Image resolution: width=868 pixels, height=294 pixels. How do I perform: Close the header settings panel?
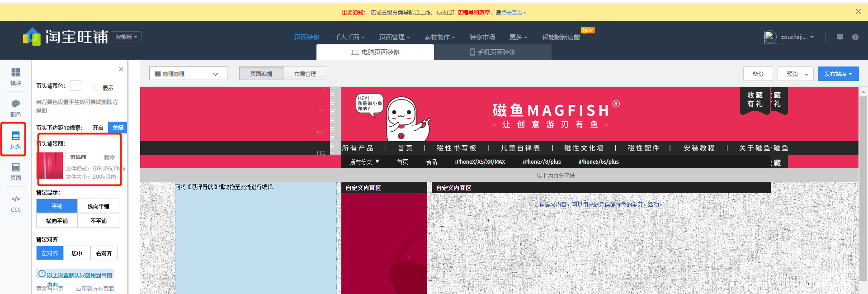pos(121,69)
